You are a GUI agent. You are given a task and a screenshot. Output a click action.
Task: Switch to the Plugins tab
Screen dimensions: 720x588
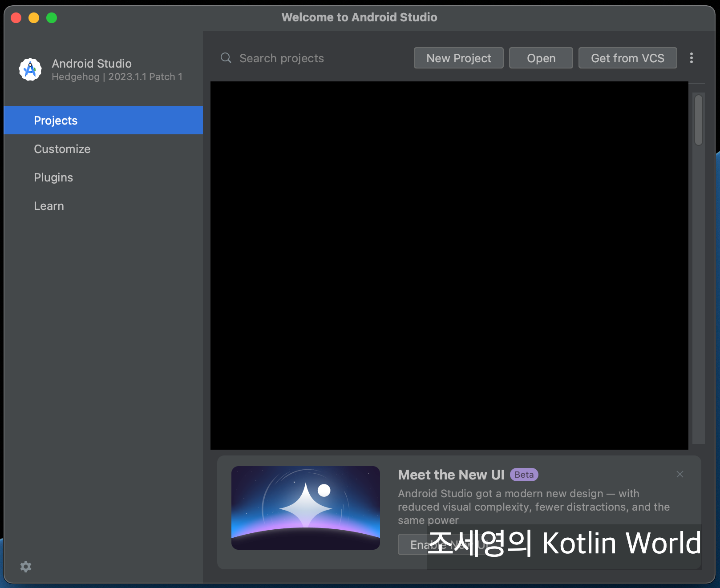103,177
